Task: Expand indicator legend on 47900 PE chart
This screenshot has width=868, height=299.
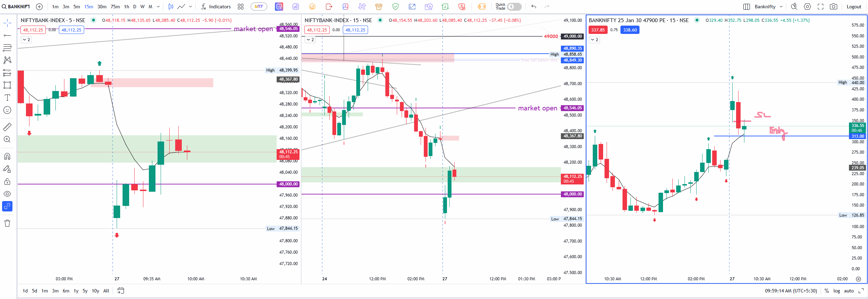Action: pos(594,40)
